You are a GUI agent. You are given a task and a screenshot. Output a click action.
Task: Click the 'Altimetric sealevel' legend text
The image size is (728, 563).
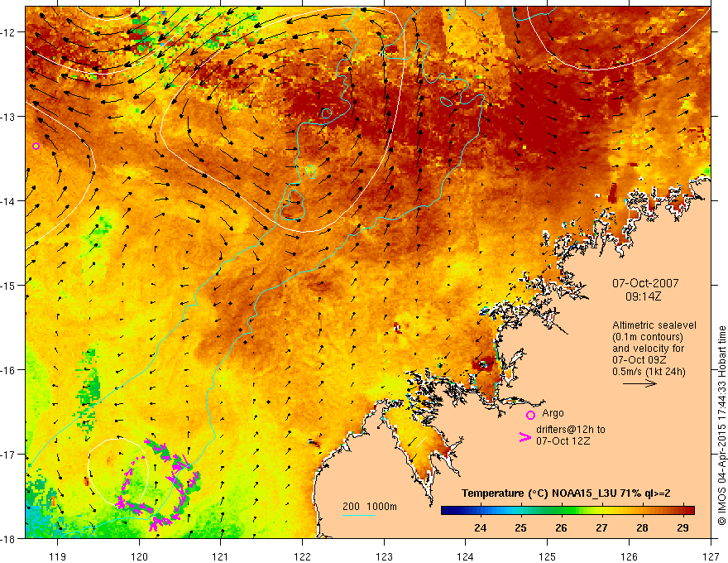(x=654, y=325)
